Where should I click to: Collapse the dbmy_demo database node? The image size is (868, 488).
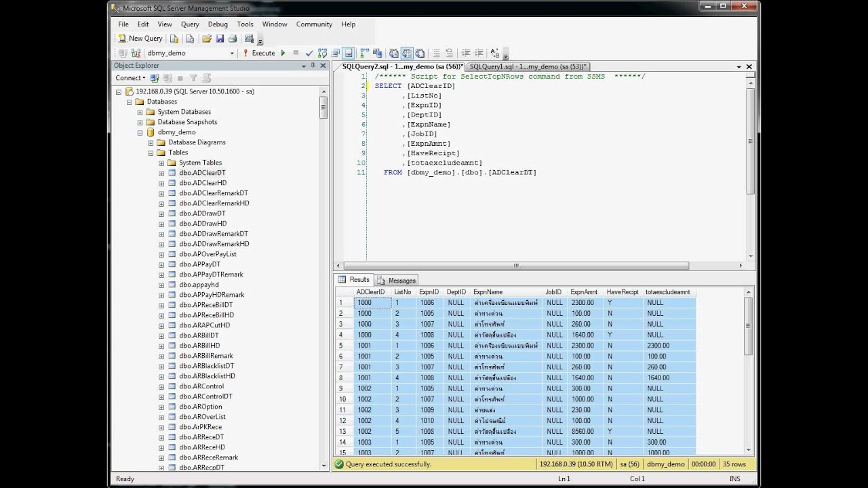(x=140, y=132)
